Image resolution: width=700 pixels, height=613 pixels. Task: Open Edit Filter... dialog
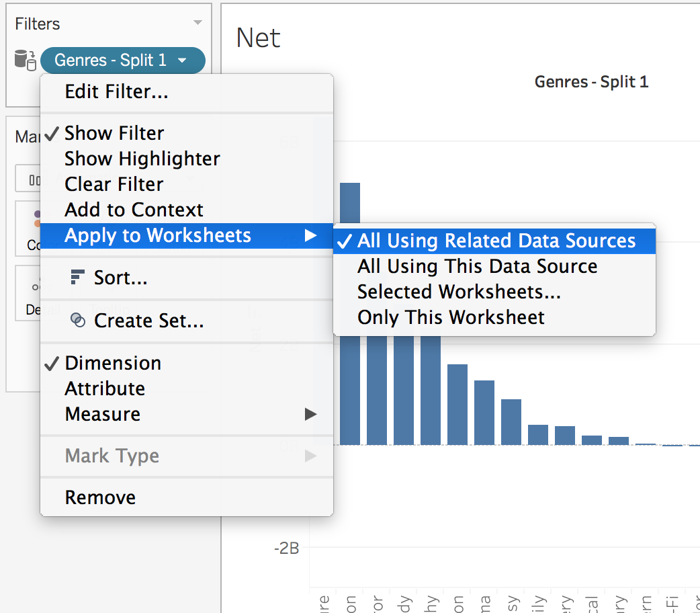116,91
